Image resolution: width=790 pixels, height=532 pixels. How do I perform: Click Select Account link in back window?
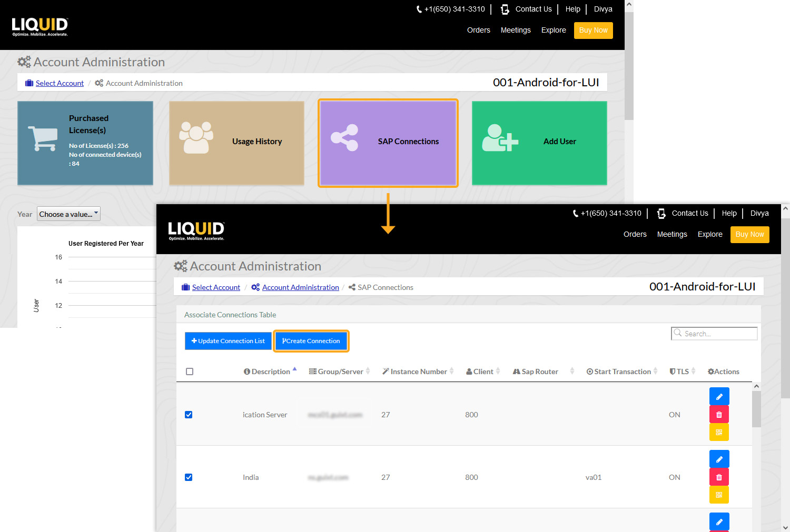60,83
